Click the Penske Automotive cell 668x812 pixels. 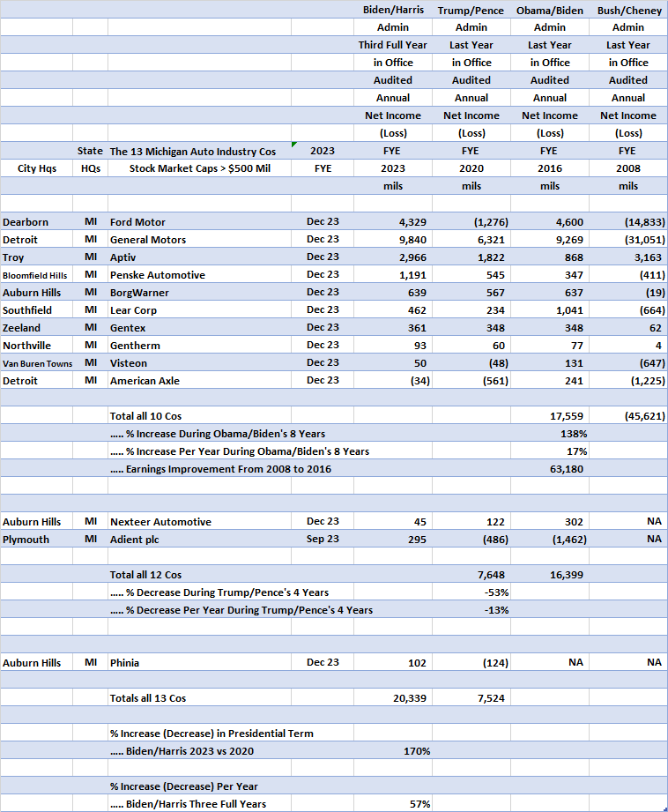click(199, 274)
